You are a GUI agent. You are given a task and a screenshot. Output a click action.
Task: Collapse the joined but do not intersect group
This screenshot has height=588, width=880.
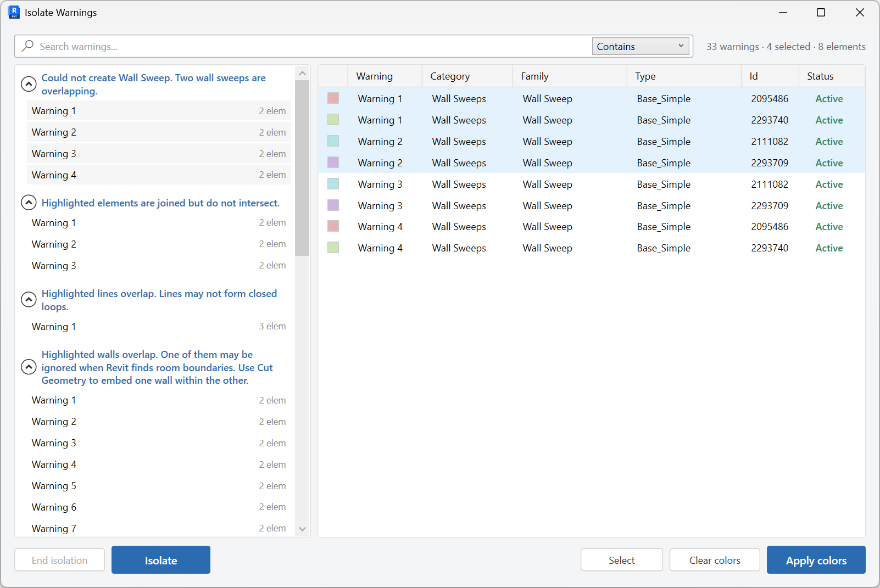coord(29,203)
